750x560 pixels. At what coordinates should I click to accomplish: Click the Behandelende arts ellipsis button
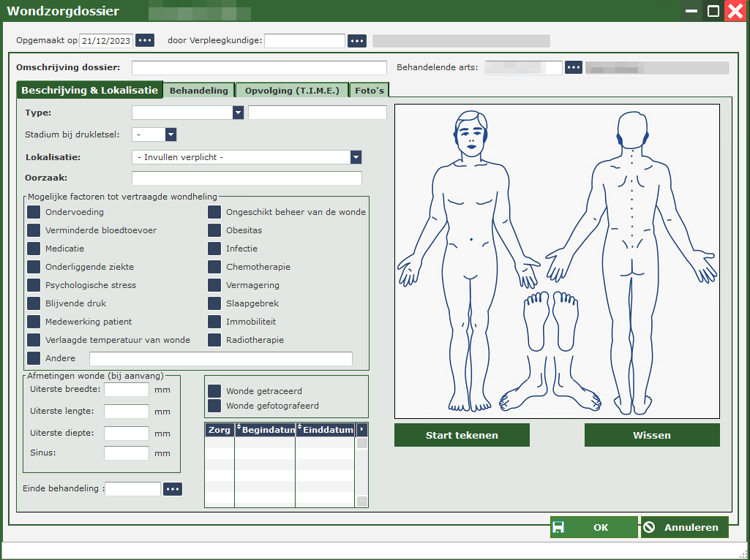click(x=573, y=68)
